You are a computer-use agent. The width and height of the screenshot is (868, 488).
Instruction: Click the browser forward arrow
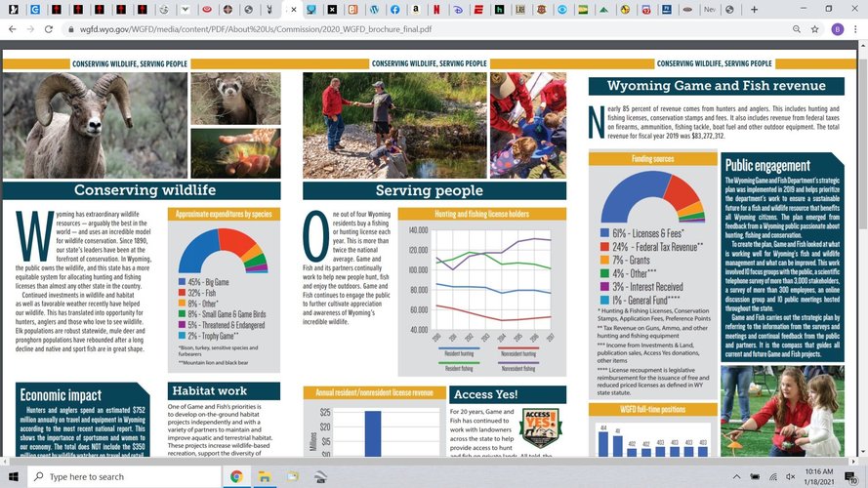(30, 29)
